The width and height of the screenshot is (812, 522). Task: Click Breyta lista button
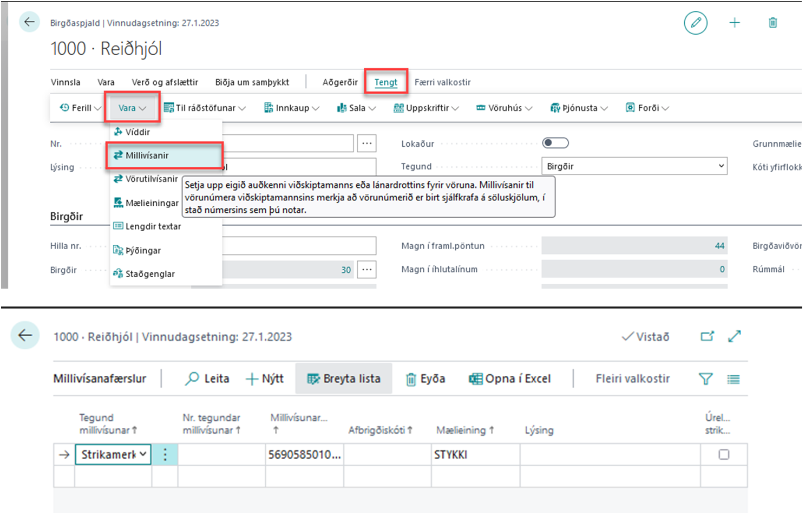344,379
